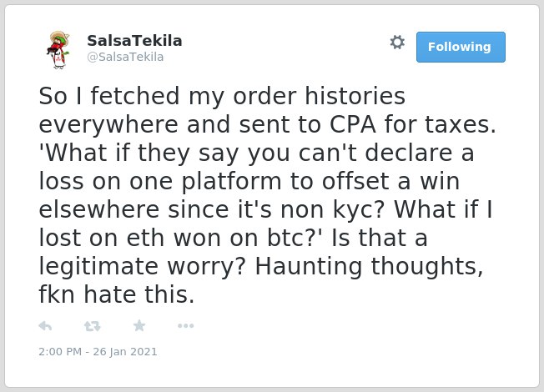Favorite the tweet with the star icon
The height and width of the screenshot is (392, 544).
(139, 326)
